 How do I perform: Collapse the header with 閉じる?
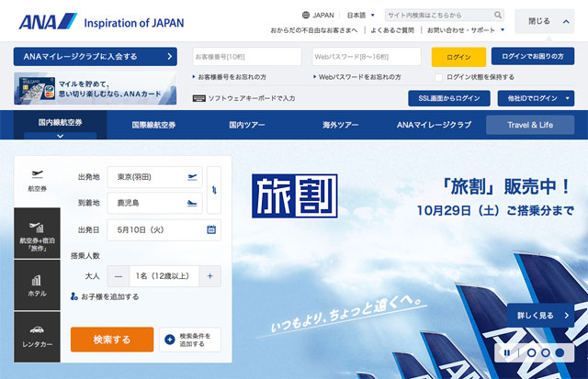pyautogui.click(x=546, y=20)
